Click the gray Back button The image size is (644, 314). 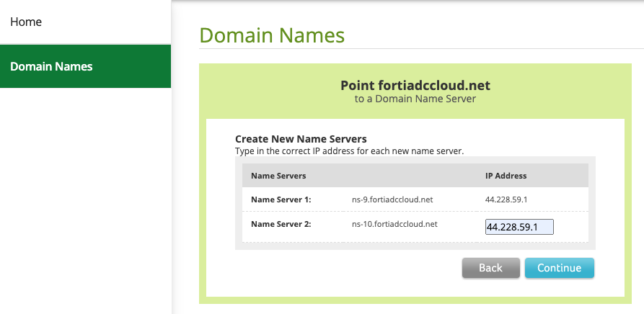(490, 268)
